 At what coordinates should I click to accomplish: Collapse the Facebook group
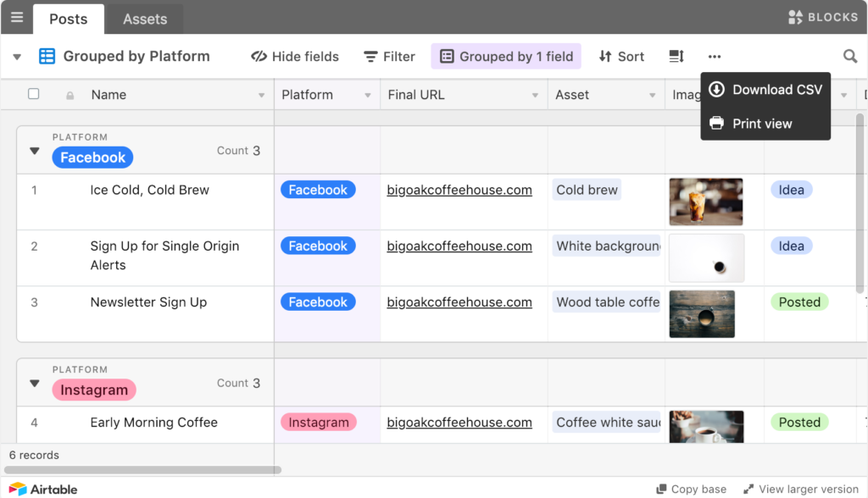tap(34, 150)
